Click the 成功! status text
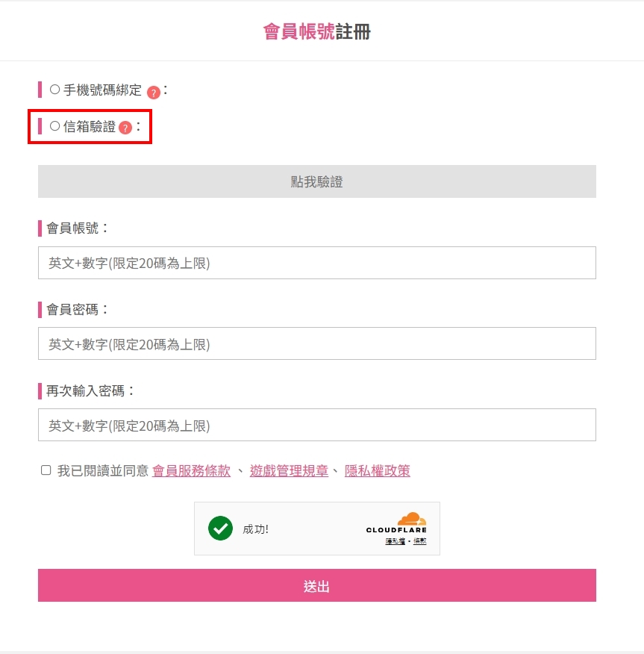Image resolution: width=644 pixels, height=654 pixels. click(255, 529)
